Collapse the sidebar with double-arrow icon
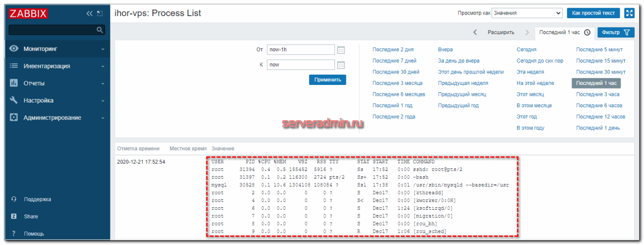 pos(89,13)
